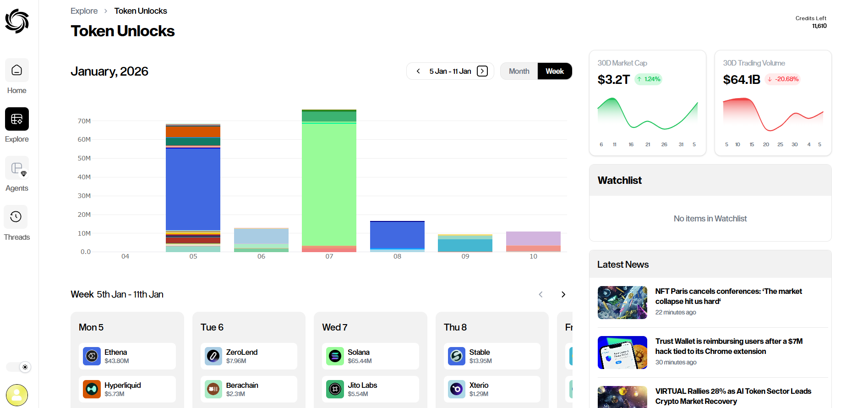This screenshot has height=408, width=868.
Task: Show previous days in week cards
Action: [540, 294]
